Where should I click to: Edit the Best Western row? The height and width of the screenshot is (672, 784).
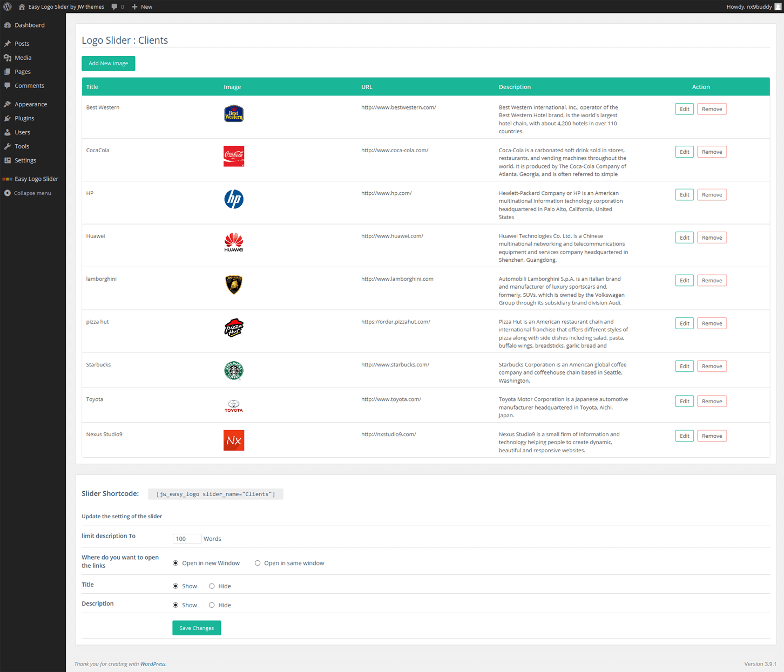coord(685,109)
